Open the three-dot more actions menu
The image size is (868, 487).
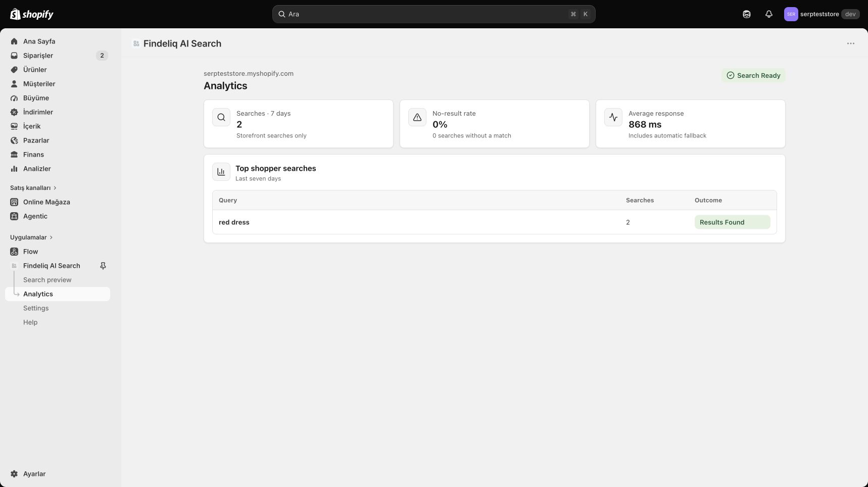pos(851,43)
